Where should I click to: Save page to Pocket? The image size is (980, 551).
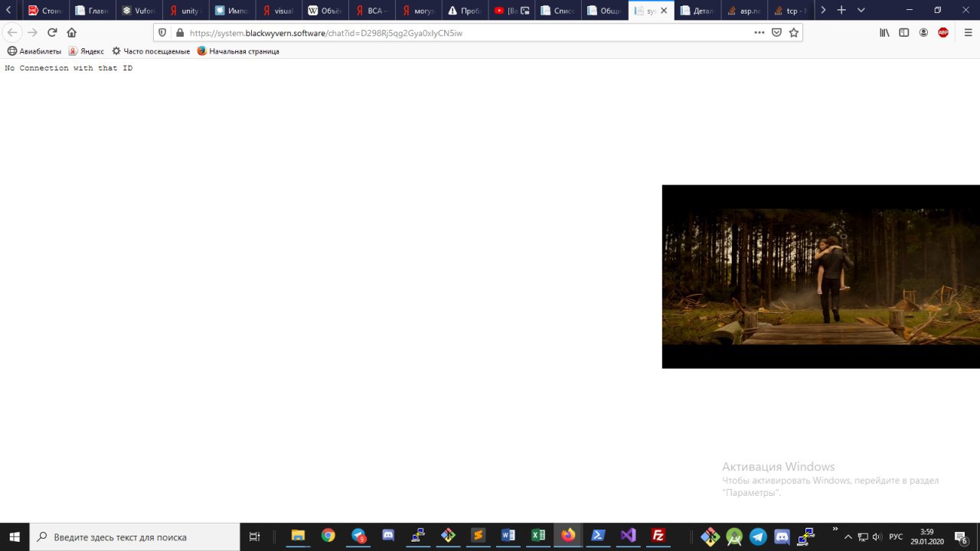click(776, 33)
